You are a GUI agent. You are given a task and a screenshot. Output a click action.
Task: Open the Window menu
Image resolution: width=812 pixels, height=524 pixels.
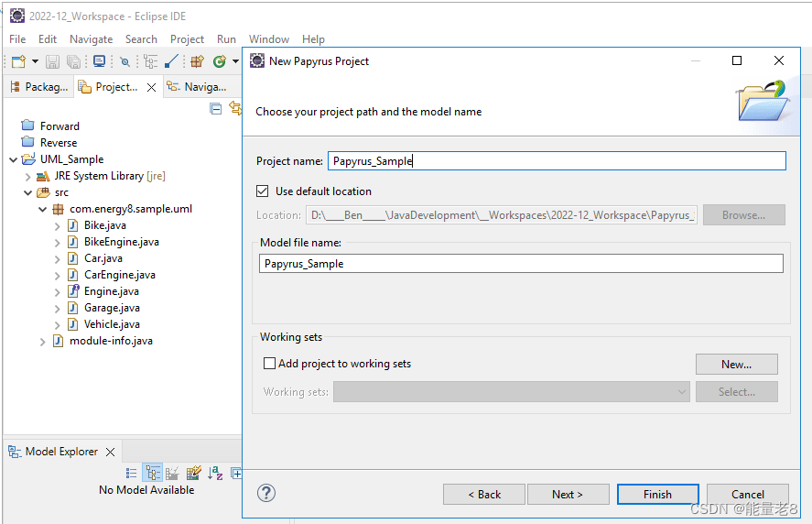tap(269, 39)
